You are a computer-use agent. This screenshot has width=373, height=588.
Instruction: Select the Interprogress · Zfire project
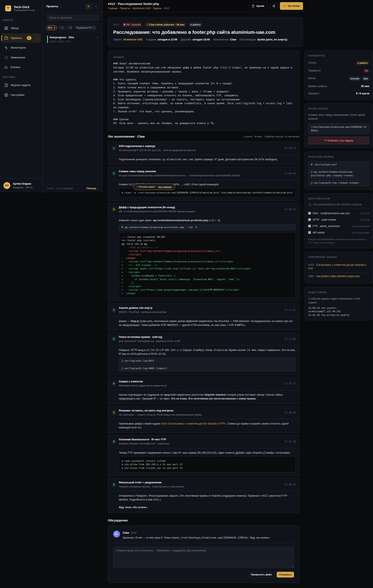click(x=73, y=39)
